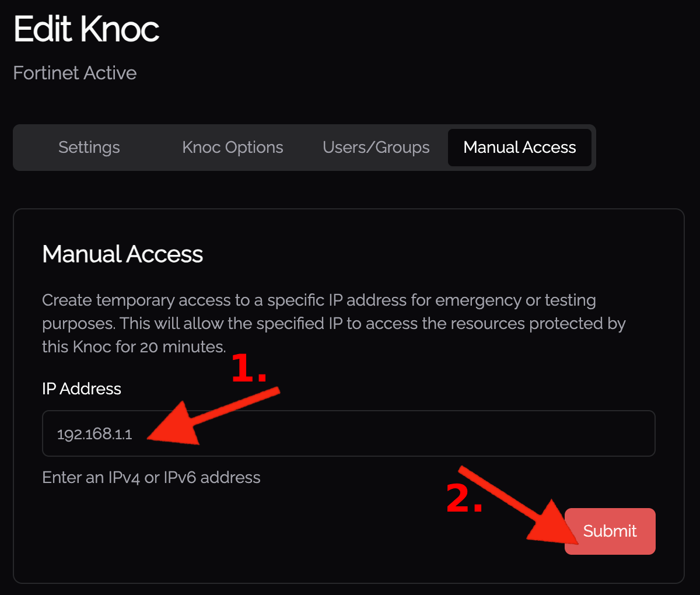View Knoc Options configuration tab
Viewport: 700px width, 595px height.
click(x=232, y=148)
